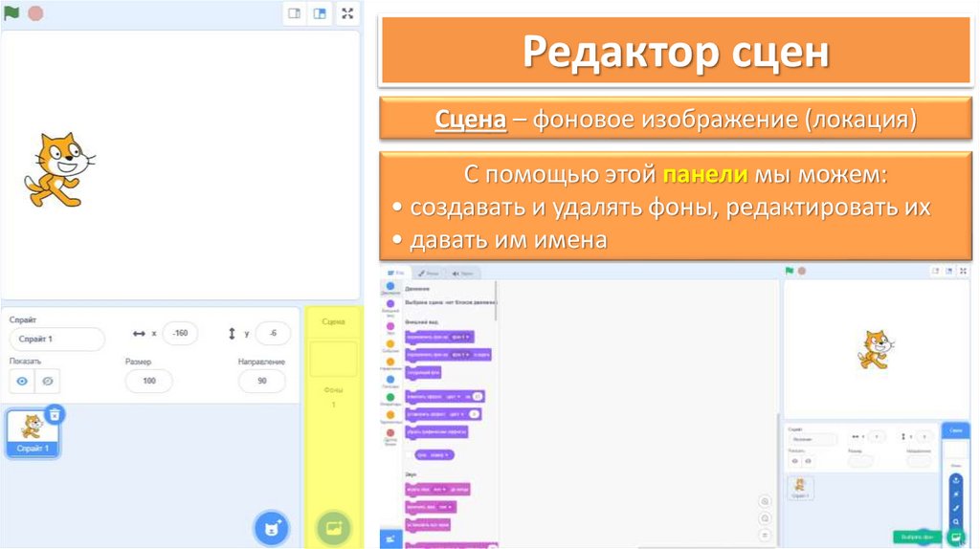This screenshot has height=549, width=980.
Task: Open effect dropdown in set effect block
Action: [x=456, y=414]
